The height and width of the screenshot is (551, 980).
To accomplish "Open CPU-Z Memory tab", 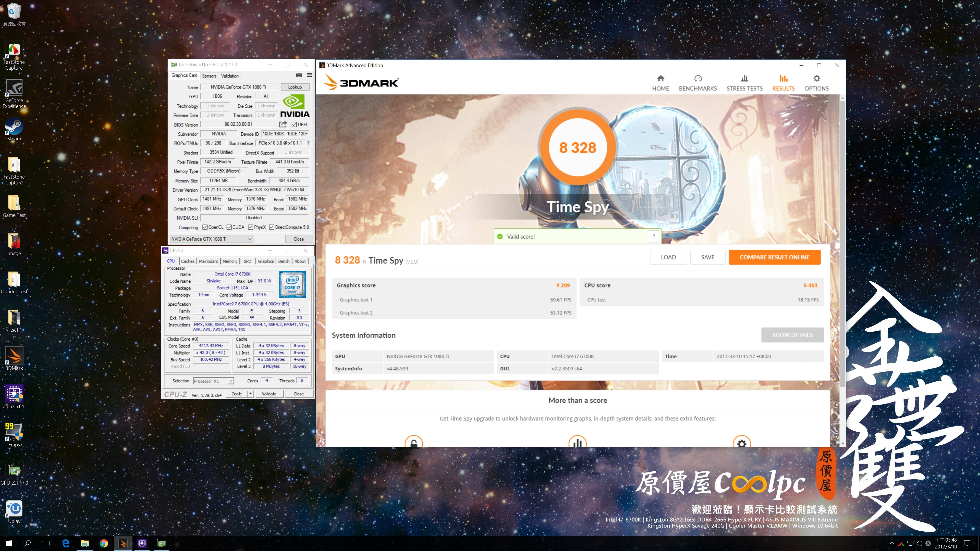I will tap(230, 261).
